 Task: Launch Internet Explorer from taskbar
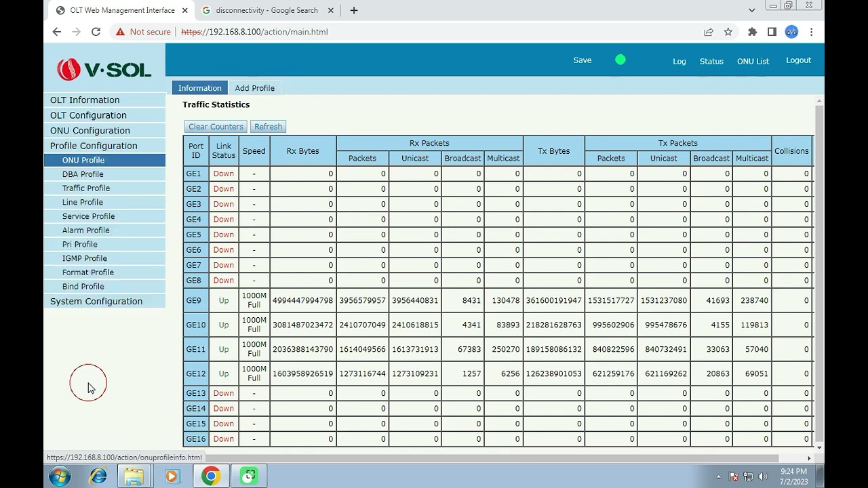tap(98, 476)
